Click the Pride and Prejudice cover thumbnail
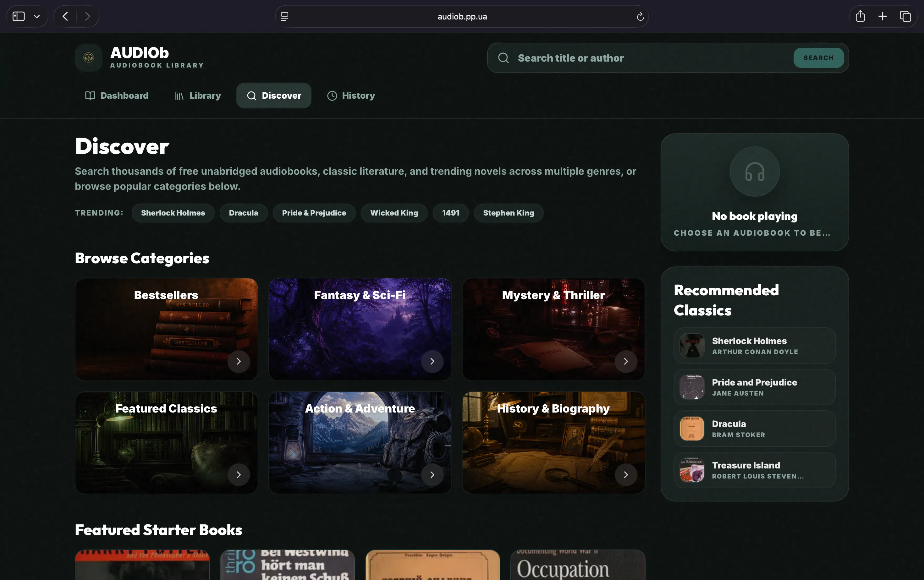This screenshot has width=924, height=580. click(692, 387)
